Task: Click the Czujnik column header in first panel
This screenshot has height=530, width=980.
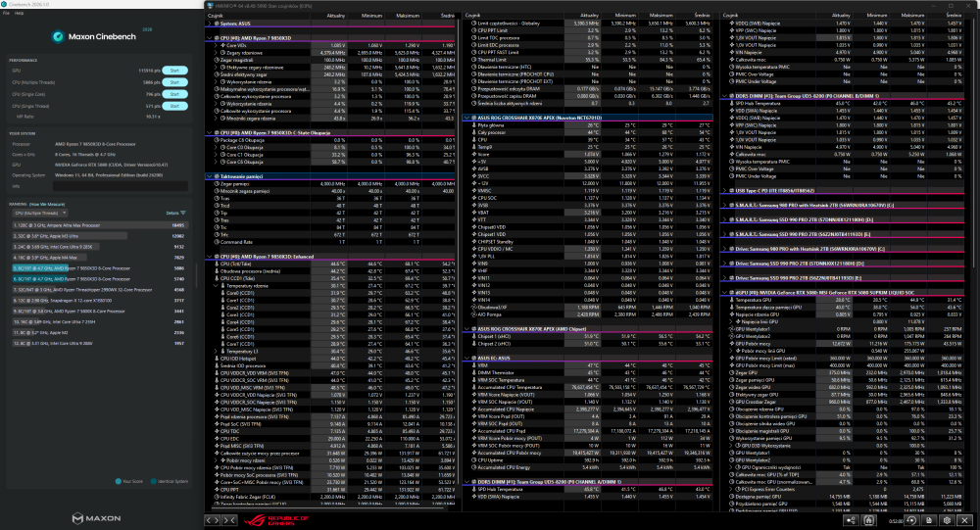Action: 258,16
